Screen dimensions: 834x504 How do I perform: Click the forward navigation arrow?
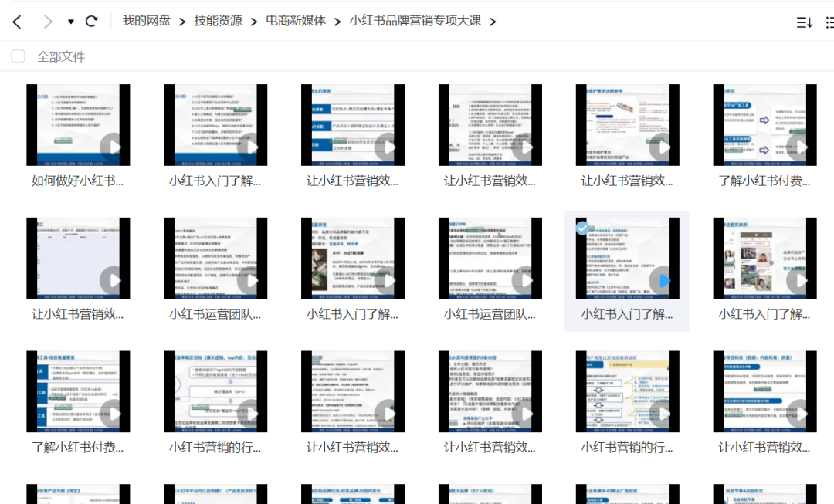click(x=49, y=22)
